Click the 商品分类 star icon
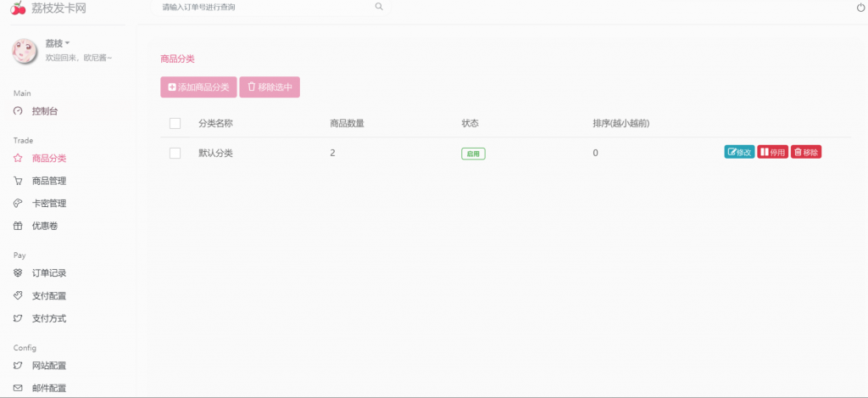868x398 pixels. [x=18, y=159]
